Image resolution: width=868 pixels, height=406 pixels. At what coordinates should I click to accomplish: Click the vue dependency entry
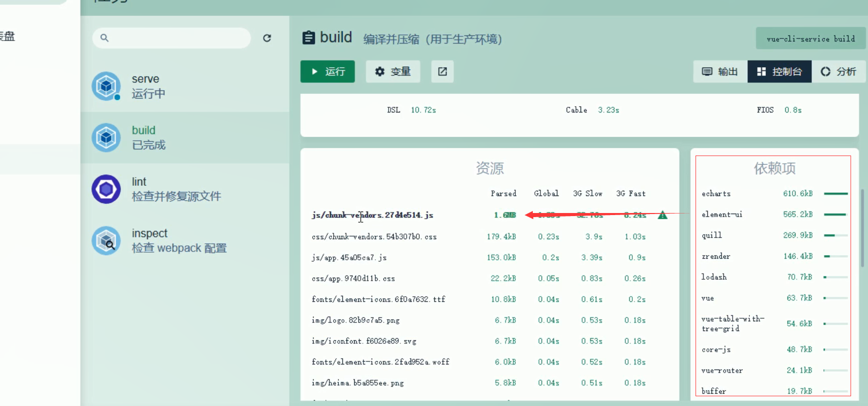point(707,298)
